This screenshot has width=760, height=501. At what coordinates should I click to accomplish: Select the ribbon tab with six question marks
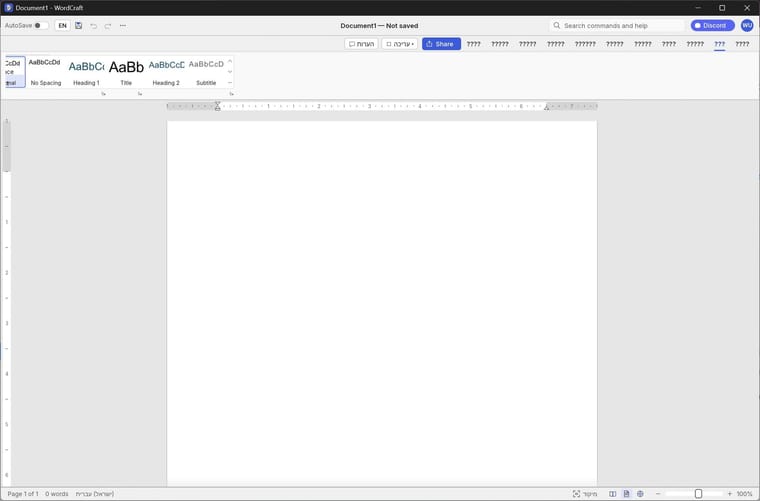[x=585, y=44]
